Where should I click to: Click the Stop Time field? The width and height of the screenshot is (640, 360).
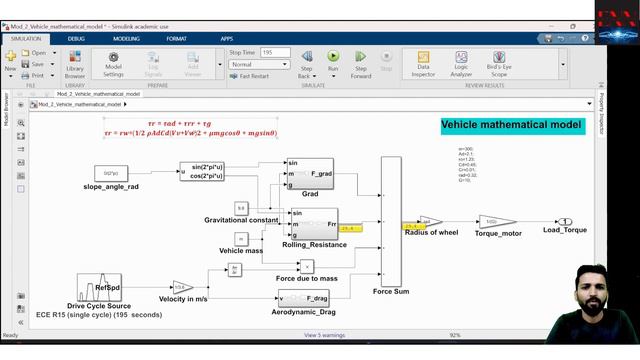(276, 53)
